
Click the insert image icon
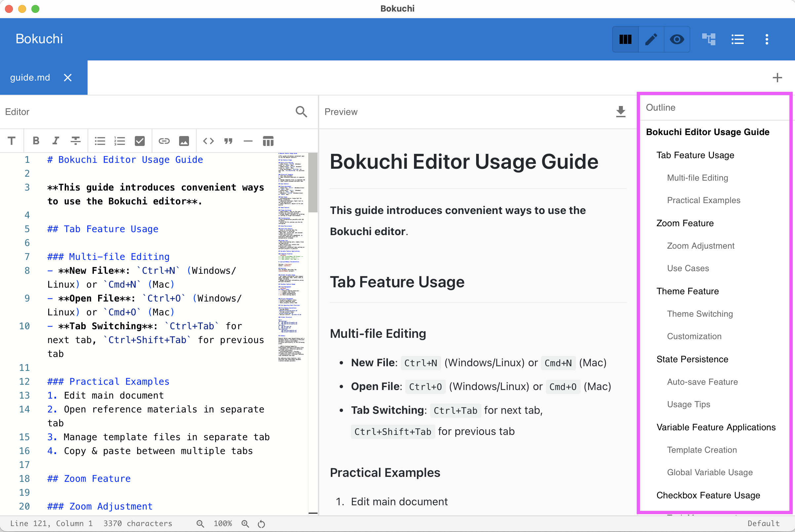click(x=184, y=141)
